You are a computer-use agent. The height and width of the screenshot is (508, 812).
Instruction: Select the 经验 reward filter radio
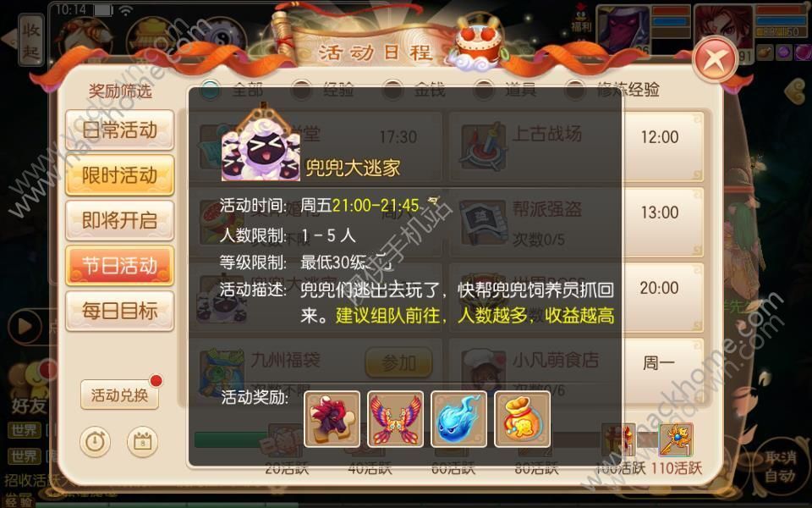[x=301, y=90]
